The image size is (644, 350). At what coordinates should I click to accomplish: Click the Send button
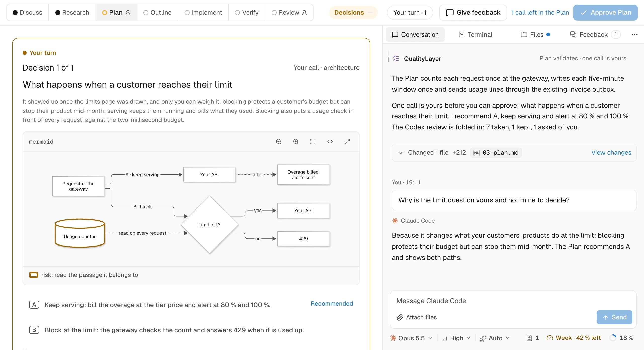[614, 317]
